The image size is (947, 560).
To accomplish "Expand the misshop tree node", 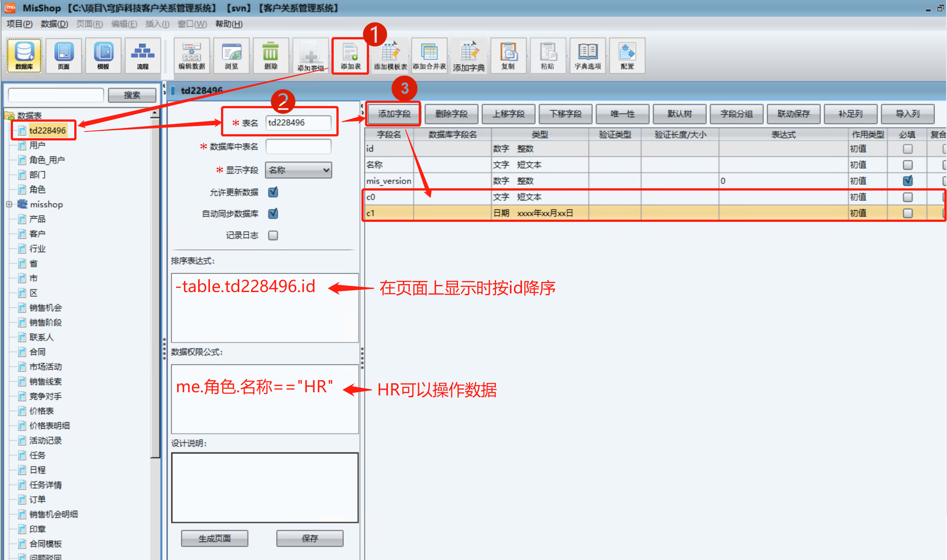I will (9, 204).
